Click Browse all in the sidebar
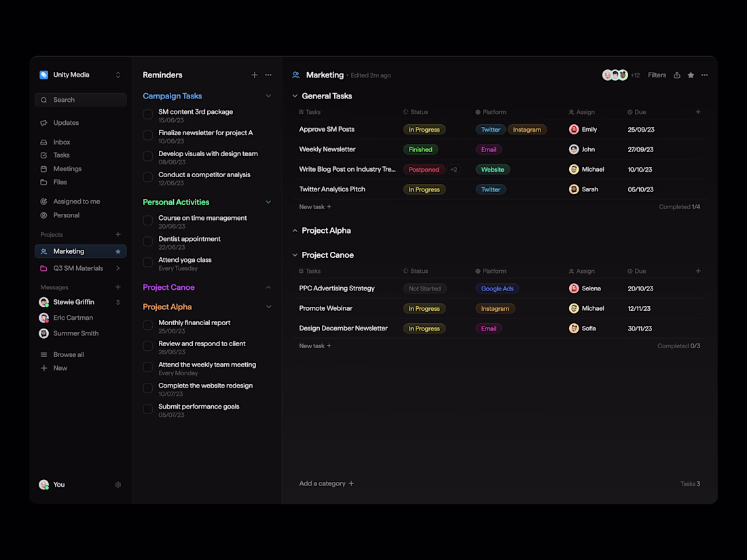The image size is (747, 560). click(x=68, y=355)
